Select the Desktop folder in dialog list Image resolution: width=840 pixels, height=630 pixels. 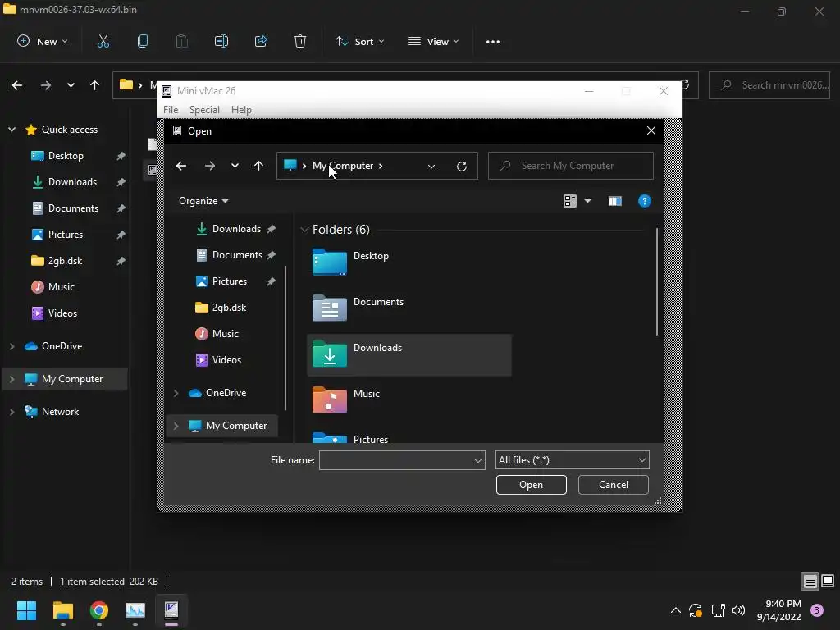409,262
